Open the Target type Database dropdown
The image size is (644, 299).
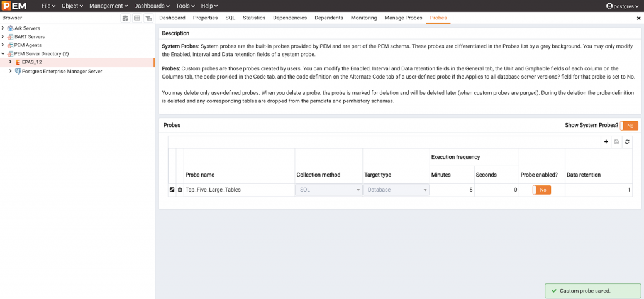pyautogui.click(x=396, y=190)
